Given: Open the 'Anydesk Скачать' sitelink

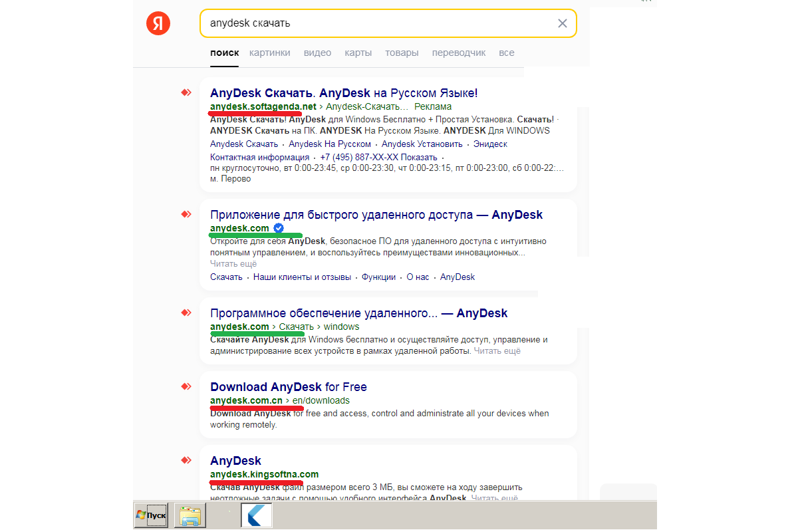Looking at the screenshot, I should point(244,144).
